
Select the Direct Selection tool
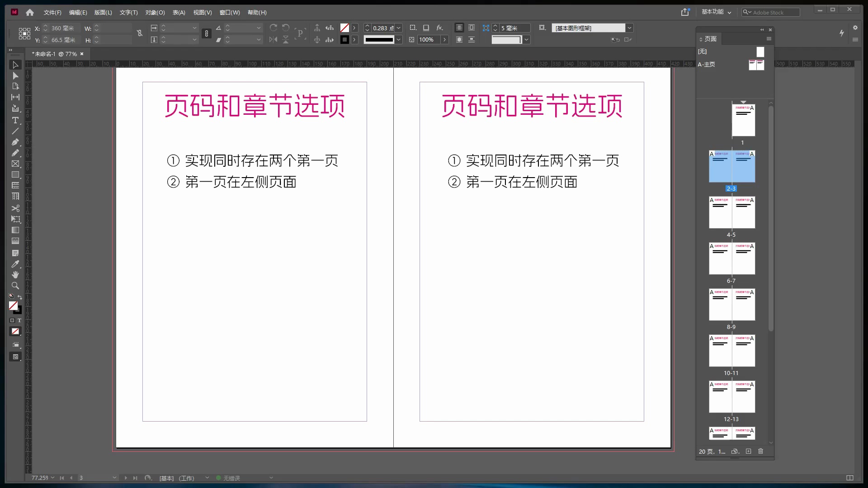[x=15, y=76]
